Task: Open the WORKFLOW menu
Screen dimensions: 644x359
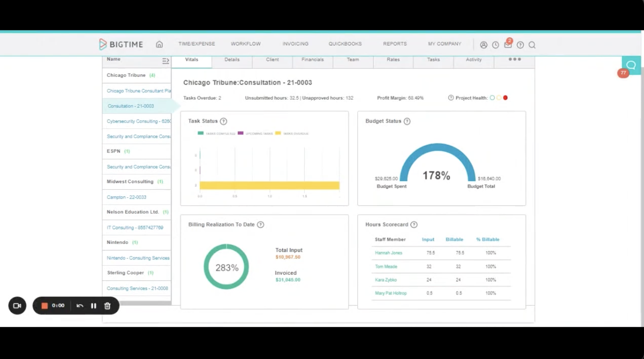Action: [x=245, y=44]
